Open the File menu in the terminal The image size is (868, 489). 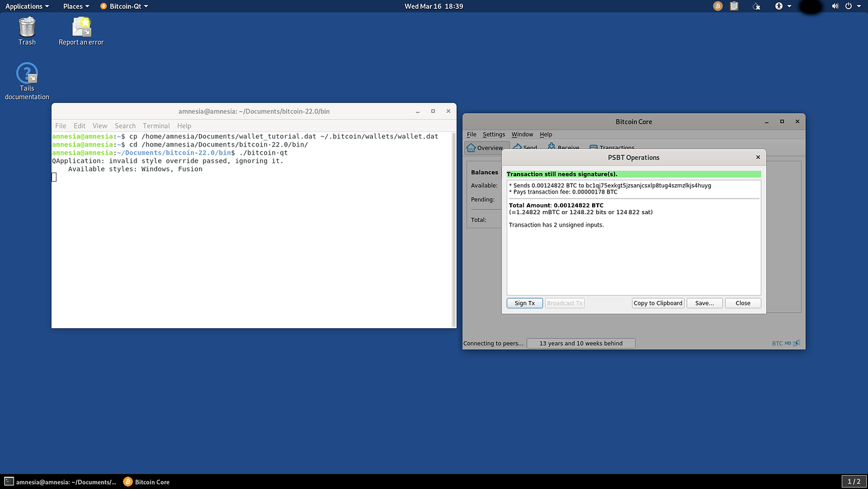(x=61, y=125)
